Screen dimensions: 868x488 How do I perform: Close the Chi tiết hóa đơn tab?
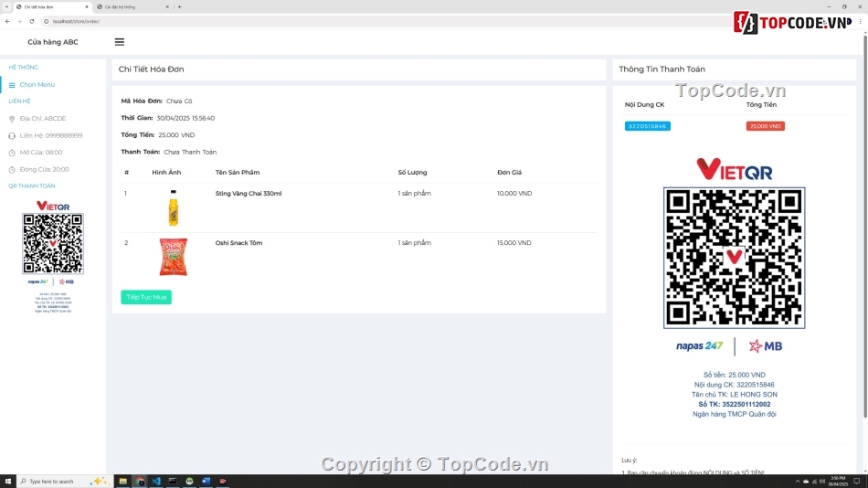[87, 6]
